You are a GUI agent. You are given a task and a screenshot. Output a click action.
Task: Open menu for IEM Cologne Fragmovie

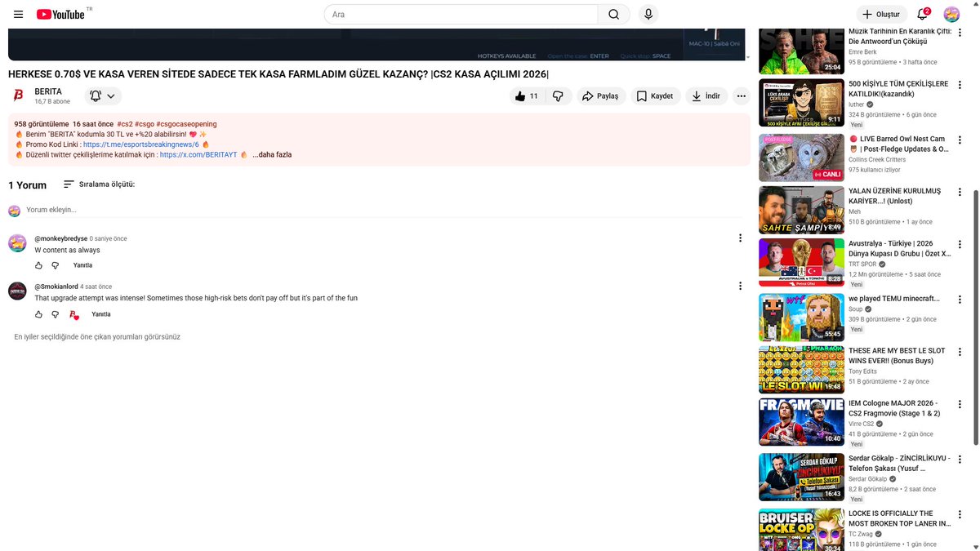pyautogui.click(x=959, y=404)
